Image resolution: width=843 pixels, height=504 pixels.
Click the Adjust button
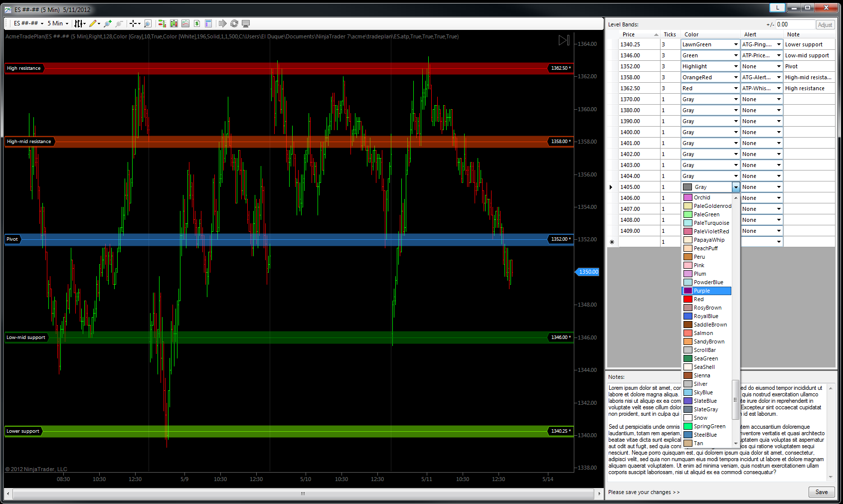825,24
